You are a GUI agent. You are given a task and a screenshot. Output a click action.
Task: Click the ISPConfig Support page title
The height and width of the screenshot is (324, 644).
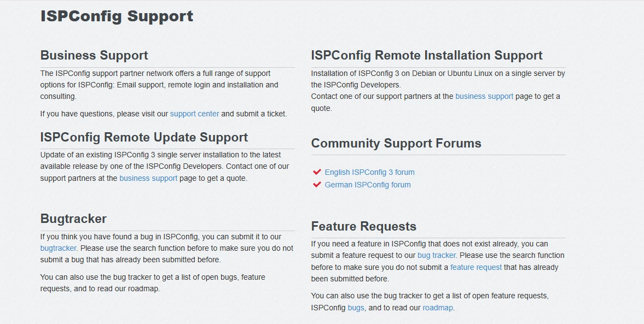[x=116, y=16]
